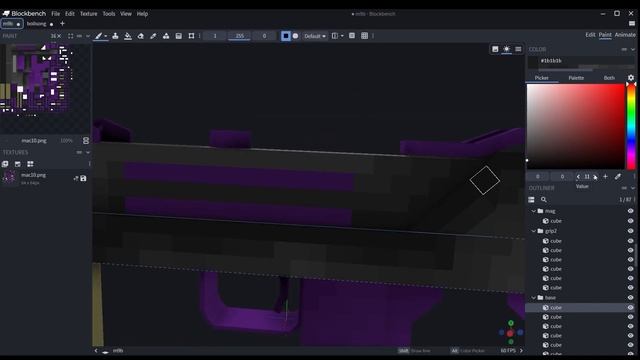Toggle UV overlay icon beside 100%
640x360 pixels.
tap(86, 140)
